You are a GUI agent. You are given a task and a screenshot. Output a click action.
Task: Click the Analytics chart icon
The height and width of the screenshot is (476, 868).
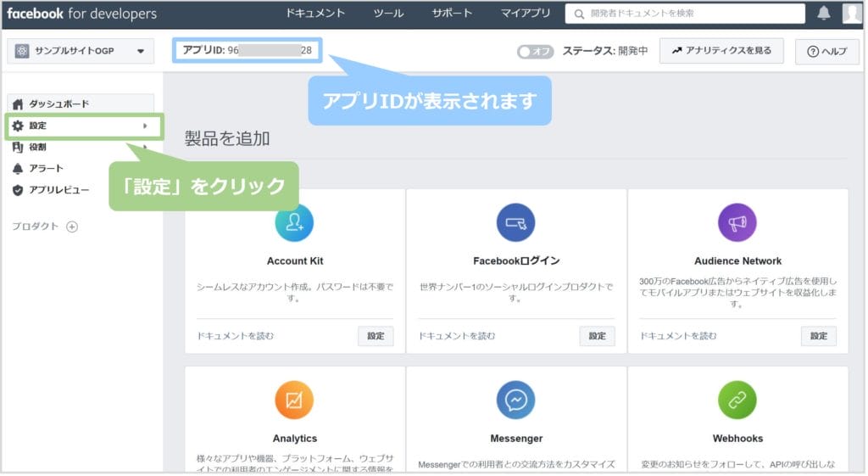coord(294,400)
